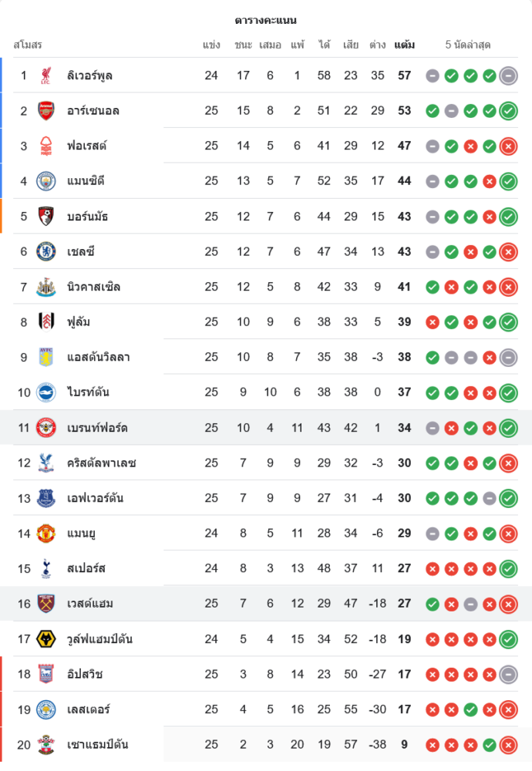Open the เบรนท์ฟอร์ด team link
Viewport: 532px width, 771px height.
click(x=97, y=428)
